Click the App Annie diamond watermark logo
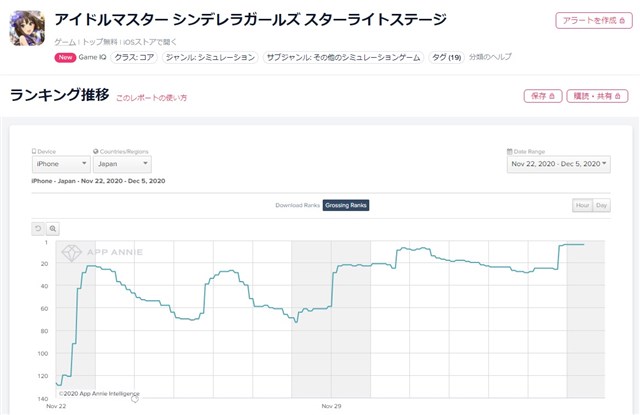The height and width of the screenshot is (415, 640). 71,253
